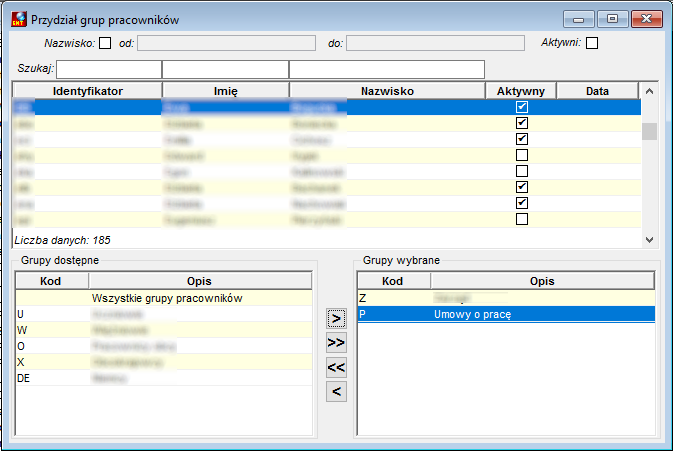Move all groups with double right arrow button
The height and width of the screenshot is (451, 673).
point(336,343)
